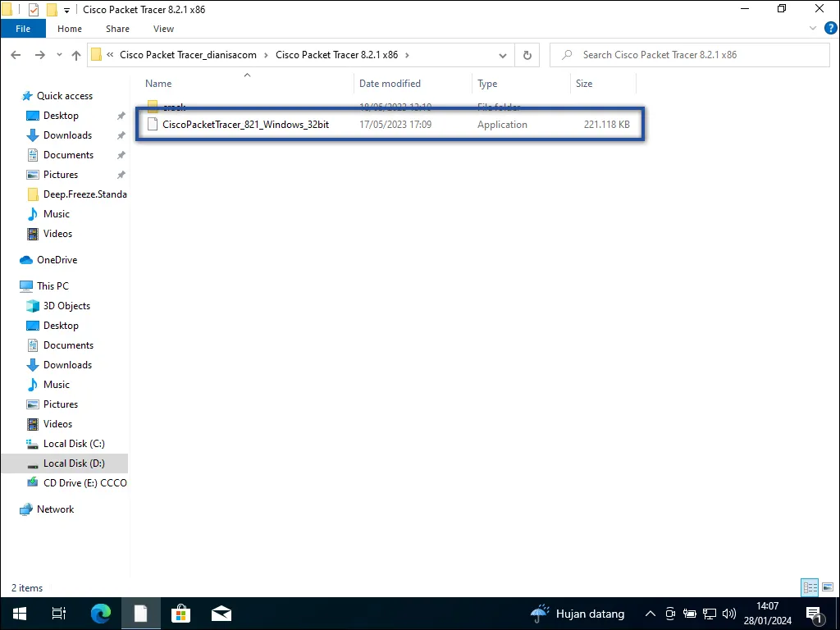Click the Refresh button beside address bar
840x630 pixels.
click(x=527, y=55)
